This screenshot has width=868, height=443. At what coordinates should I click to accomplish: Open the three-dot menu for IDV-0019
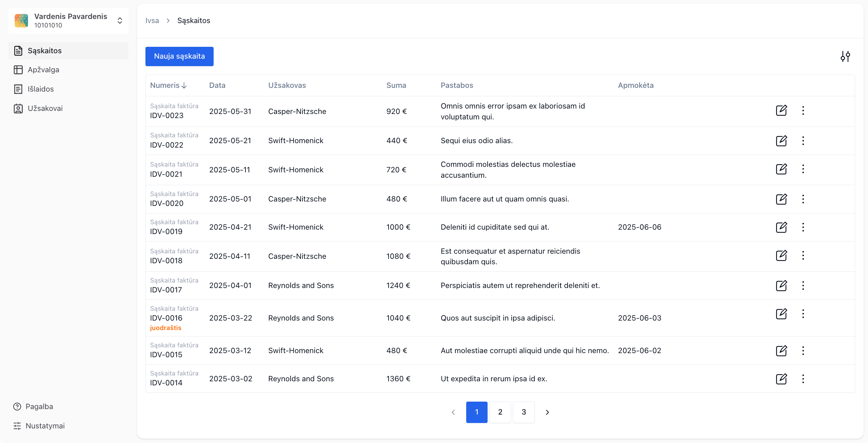[803, 227]
